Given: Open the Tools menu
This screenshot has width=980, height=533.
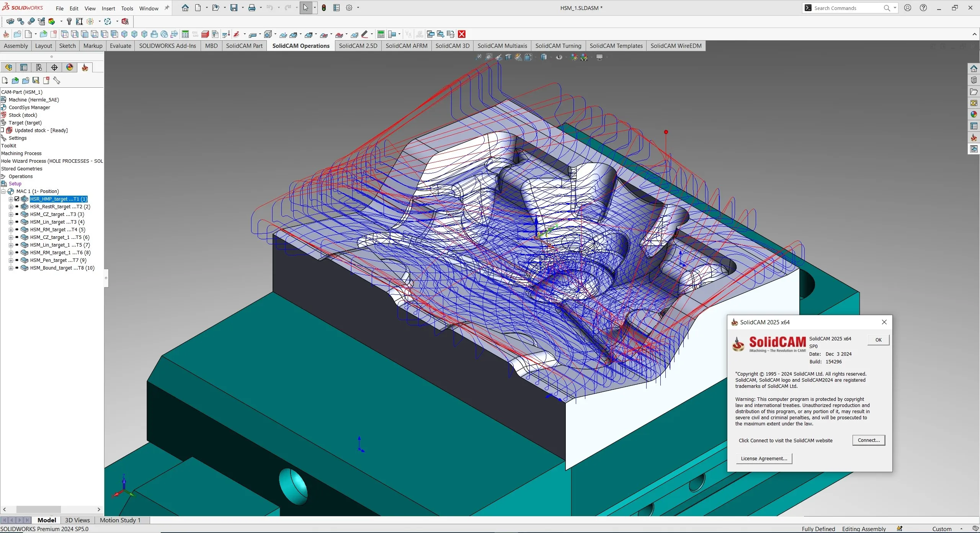Looking at the screenshot, I should click(x=127, y=8).
